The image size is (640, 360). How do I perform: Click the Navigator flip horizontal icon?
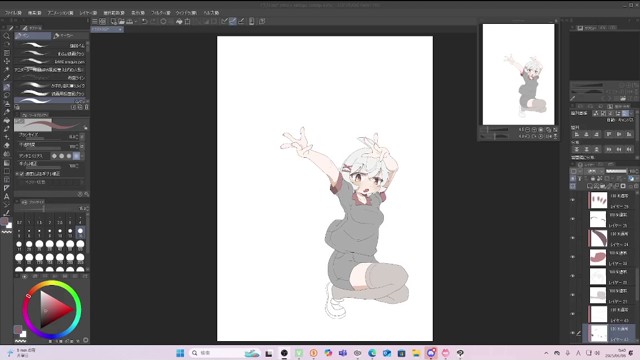[548, 136]
